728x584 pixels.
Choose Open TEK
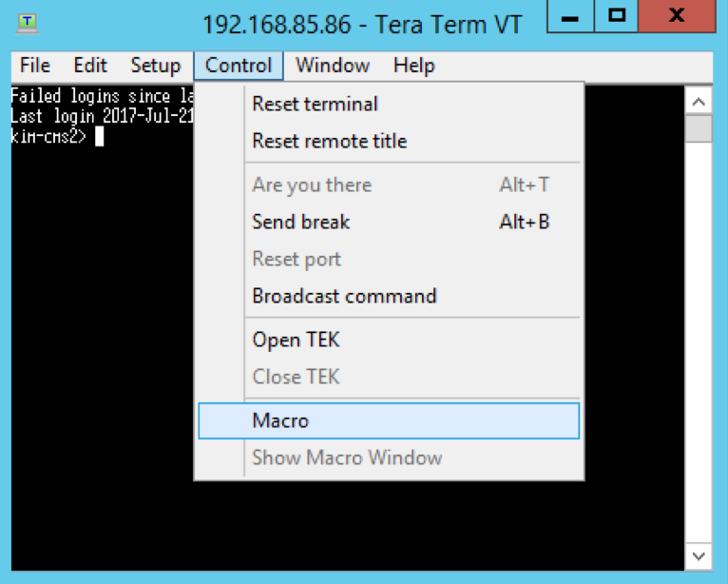coord(389,340)
